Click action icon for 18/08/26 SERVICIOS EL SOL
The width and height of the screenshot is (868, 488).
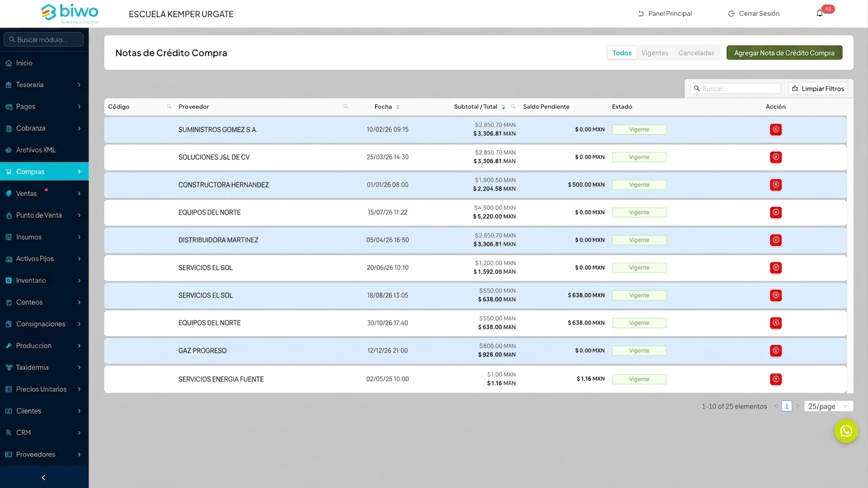click(775, 295)
